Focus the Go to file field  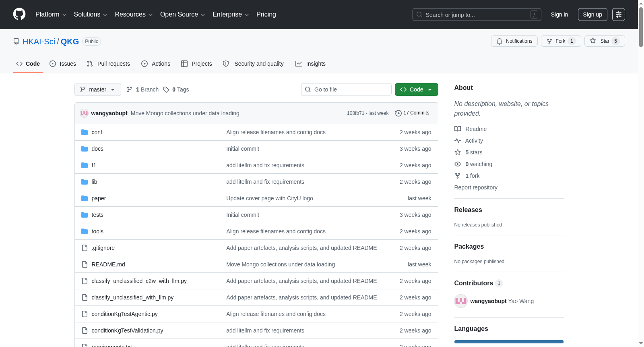[x=346, y=89]
